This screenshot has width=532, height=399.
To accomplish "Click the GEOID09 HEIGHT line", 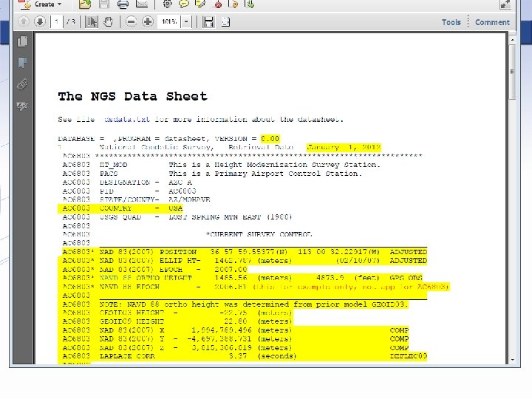I will pos(177,321).
